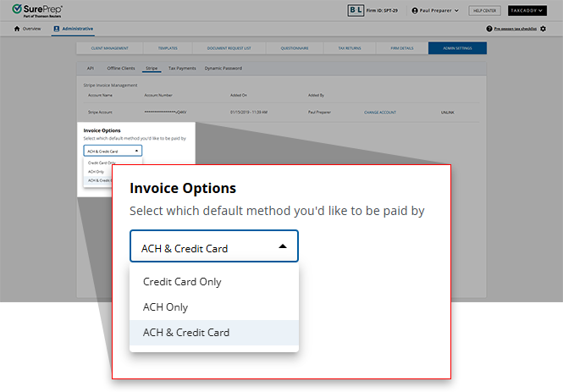Choose Credit Card Only in the enlarged list
The width and height of the screenshot is (563, 392).
pyautogui.click(x=214, y=282)
